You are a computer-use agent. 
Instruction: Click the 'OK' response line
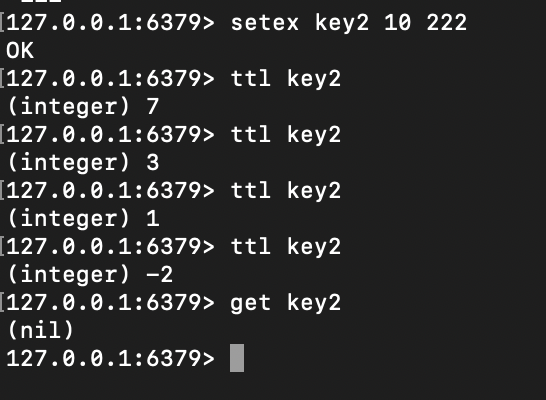click(x=20, y=51)
